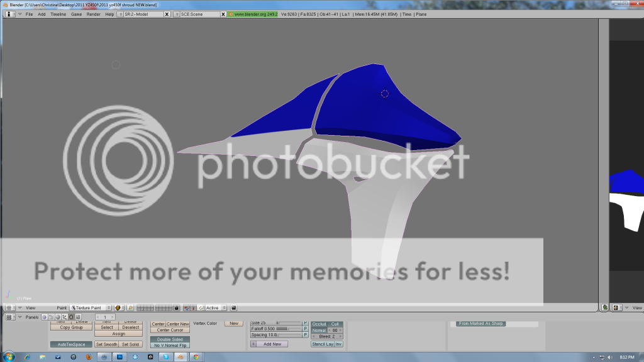Delete the SR:2-Model screen with X
The width and height of the screenshot is (644, 362).
click(167, 14)
